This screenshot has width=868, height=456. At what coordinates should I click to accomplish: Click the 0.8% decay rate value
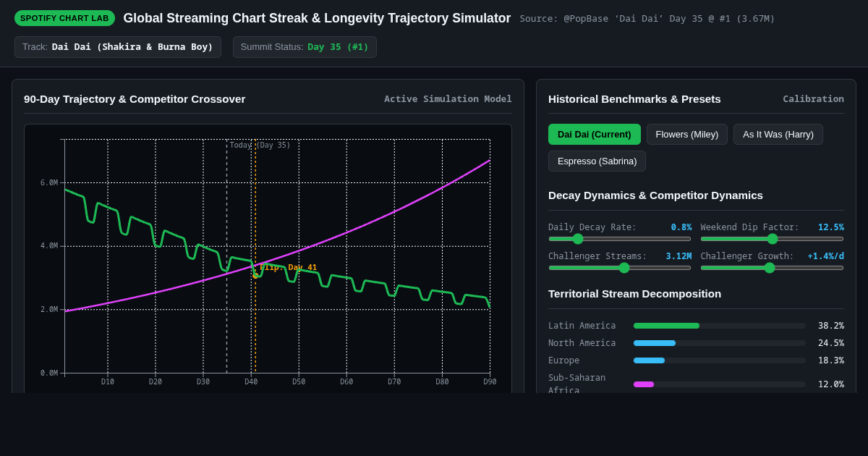pyautogui.click(x=681, y=227)
